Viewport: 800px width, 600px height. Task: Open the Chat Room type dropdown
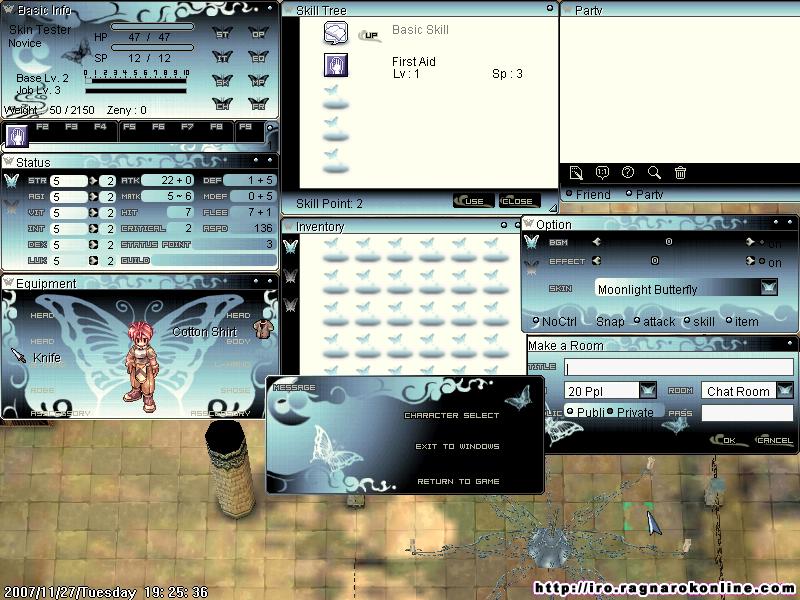click(x=784, y=391)
